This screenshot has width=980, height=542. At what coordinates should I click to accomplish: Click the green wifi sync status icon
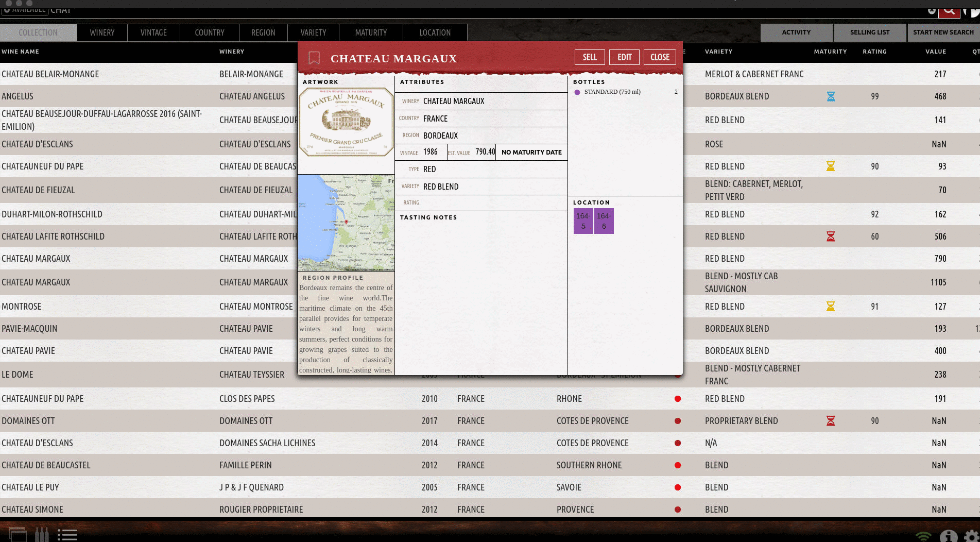coord(924,536)
